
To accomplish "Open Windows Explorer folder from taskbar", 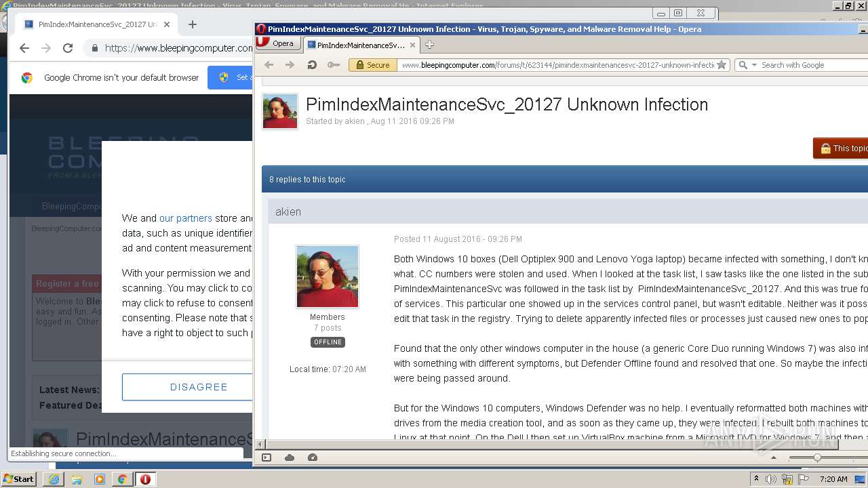I will point(77,479).
